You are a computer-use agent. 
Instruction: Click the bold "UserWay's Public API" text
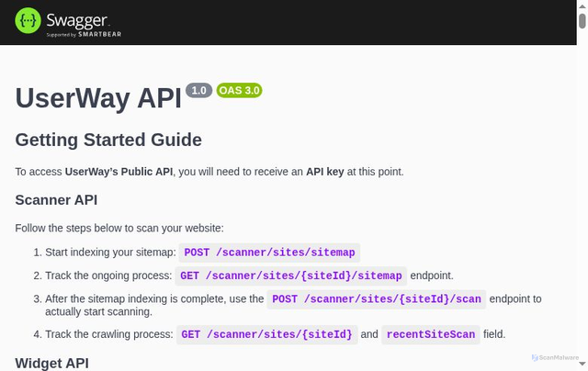coord(119,172)
